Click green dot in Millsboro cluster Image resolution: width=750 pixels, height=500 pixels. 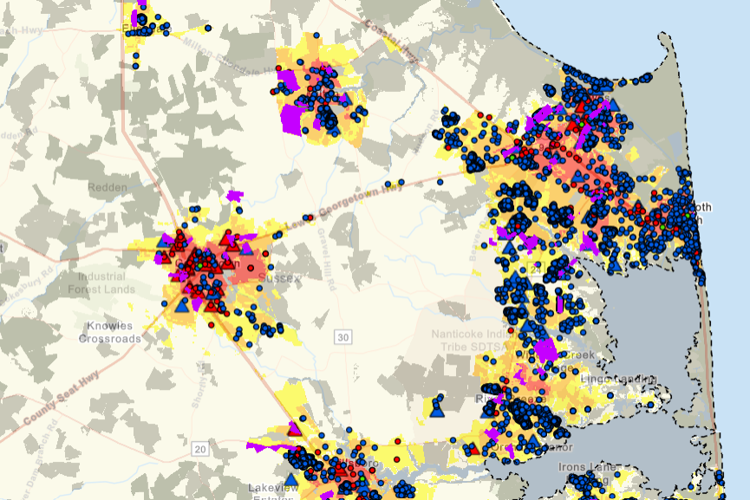362,479
